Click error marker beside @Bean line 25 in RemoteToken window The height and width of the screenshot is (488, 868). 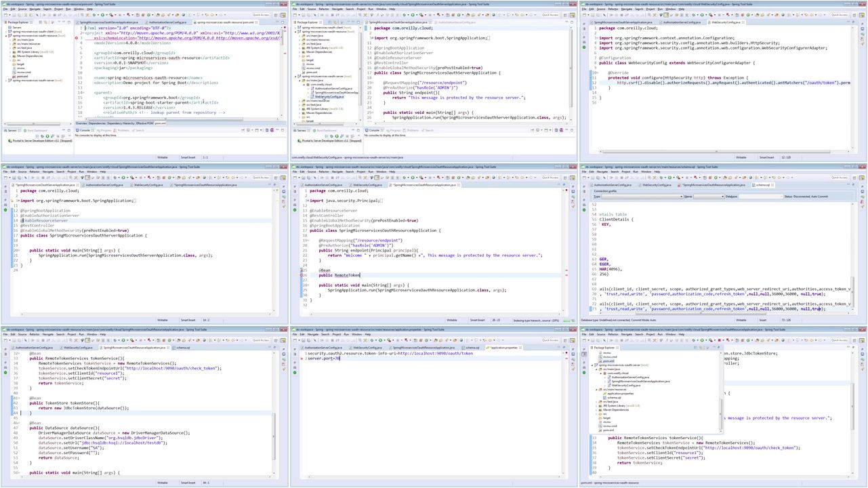303,270
